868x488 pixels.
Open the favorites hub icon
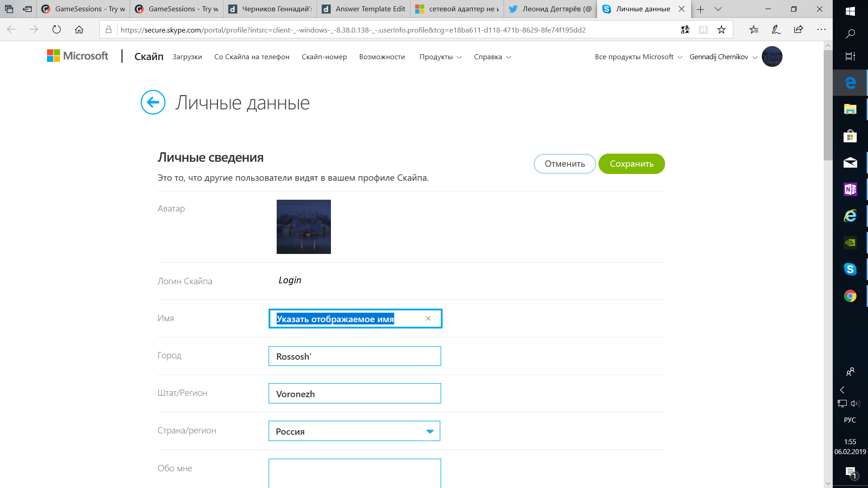coord(754,30)
